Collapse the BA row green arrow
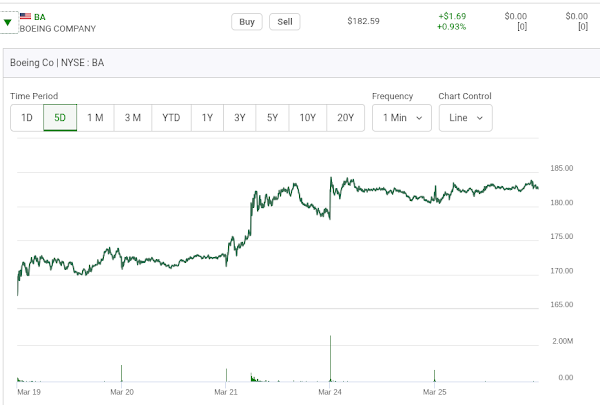 click(9, 22)
